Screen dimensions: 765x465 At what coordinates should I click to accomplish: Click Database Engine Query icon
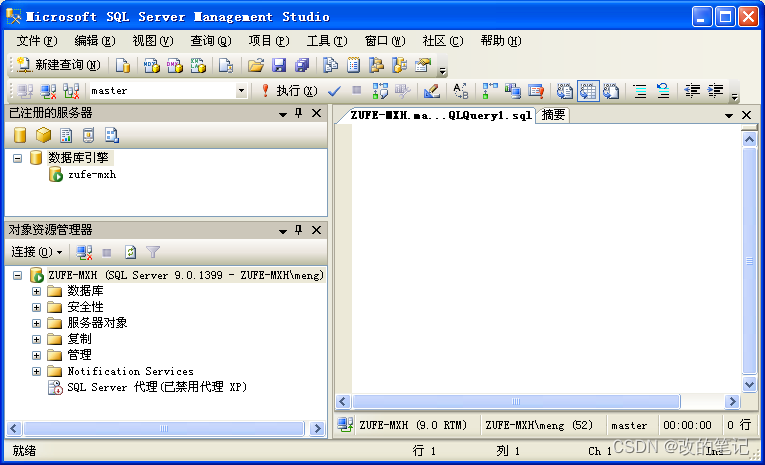click(123, 65)
